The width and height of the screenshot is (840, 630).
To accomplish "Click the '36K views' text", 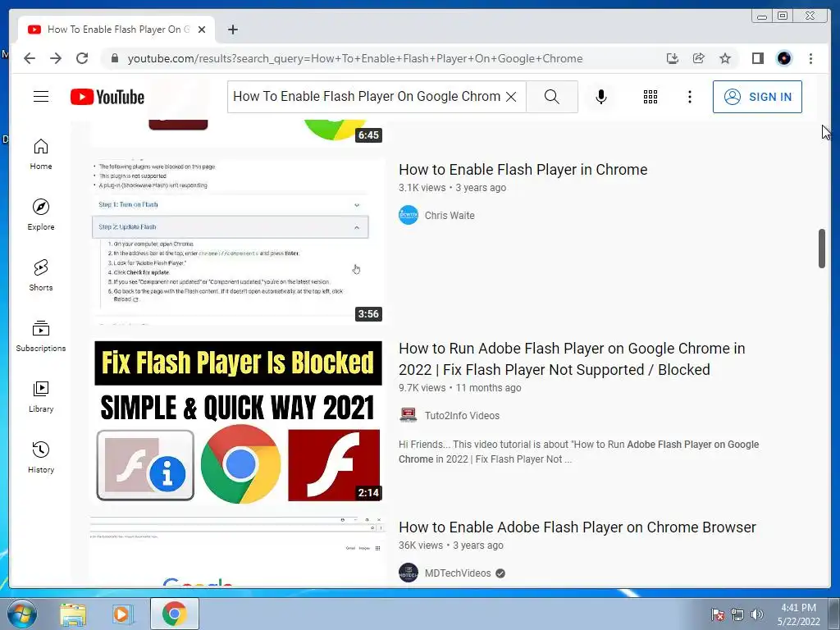I will [x=421, y=546].
